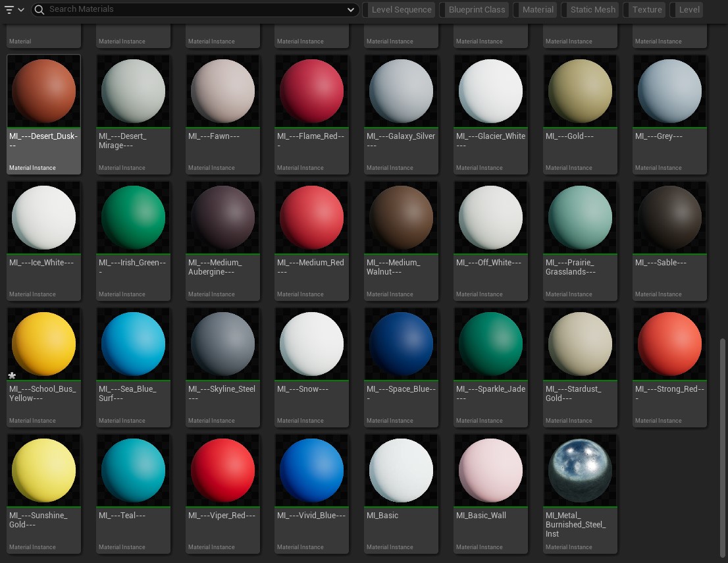
Task: Select the MI_Basic_Wall pink material
Action: 490,470
